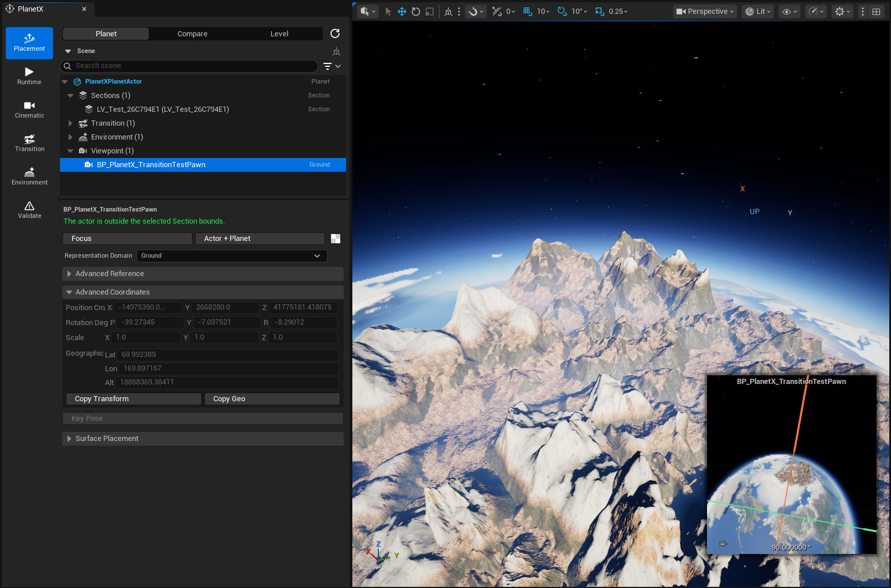Click the Position Cm X value field

click(148, 308)
